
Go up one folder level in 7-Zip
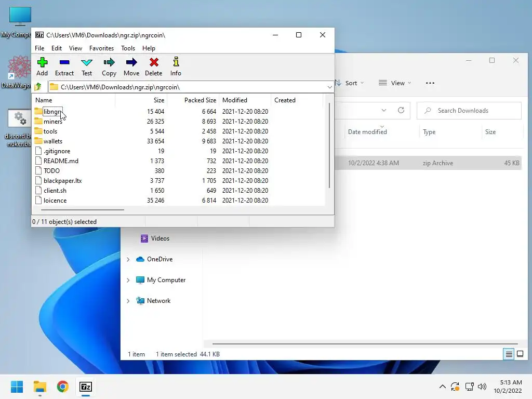pyautogui.click(x=38, y=87)
